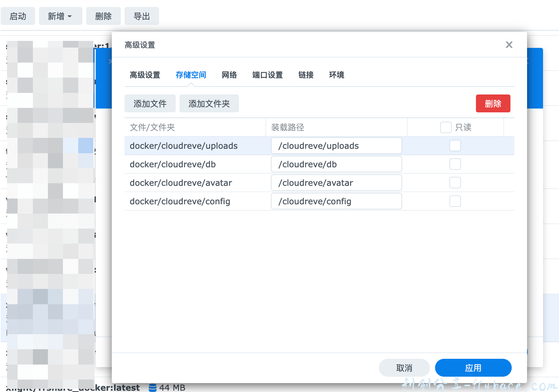Enable read-only for docker/cloudreve/config
The image size is (559, 392).
[455, 201]
